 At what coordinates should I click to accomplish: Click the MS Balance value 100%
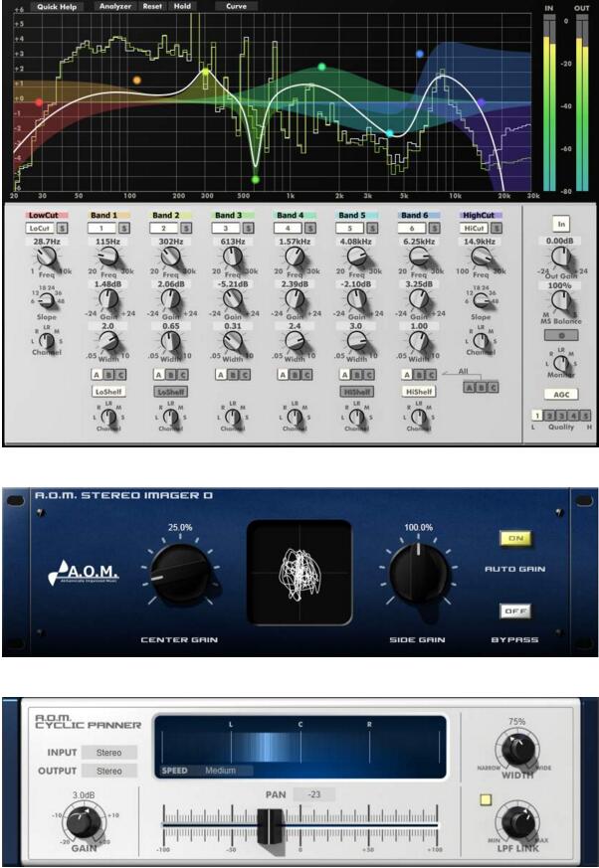coord(559,285)
